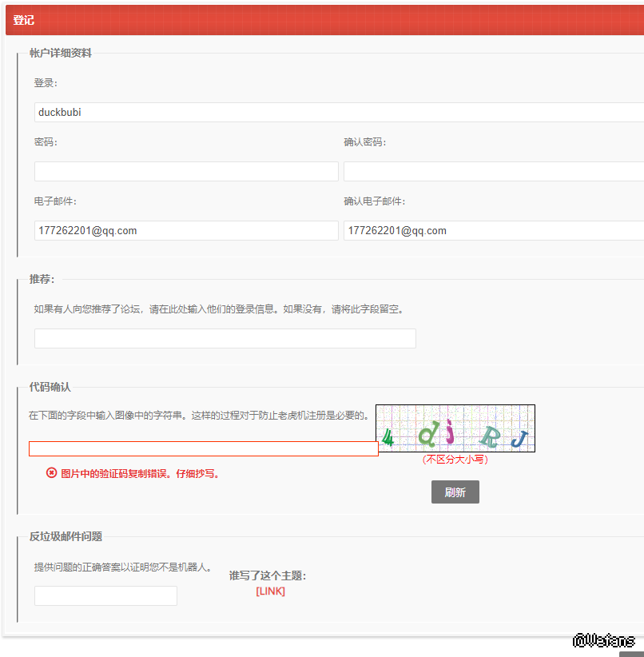The width and height of the screenshot is (644, 657).
Task: Click the 谁写了这个主题 question text
Action: [268, 575]
